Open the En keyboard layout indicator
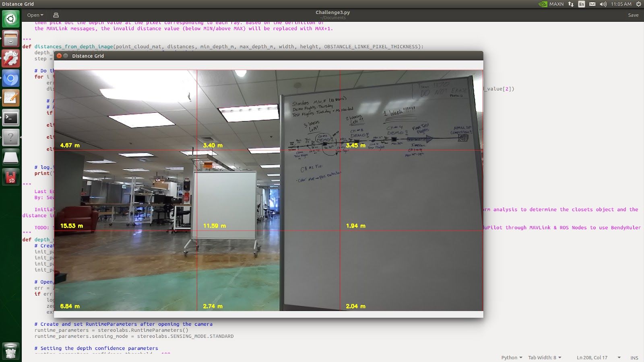The width and height of the screenshot is (644, 362). pos(582,4)
